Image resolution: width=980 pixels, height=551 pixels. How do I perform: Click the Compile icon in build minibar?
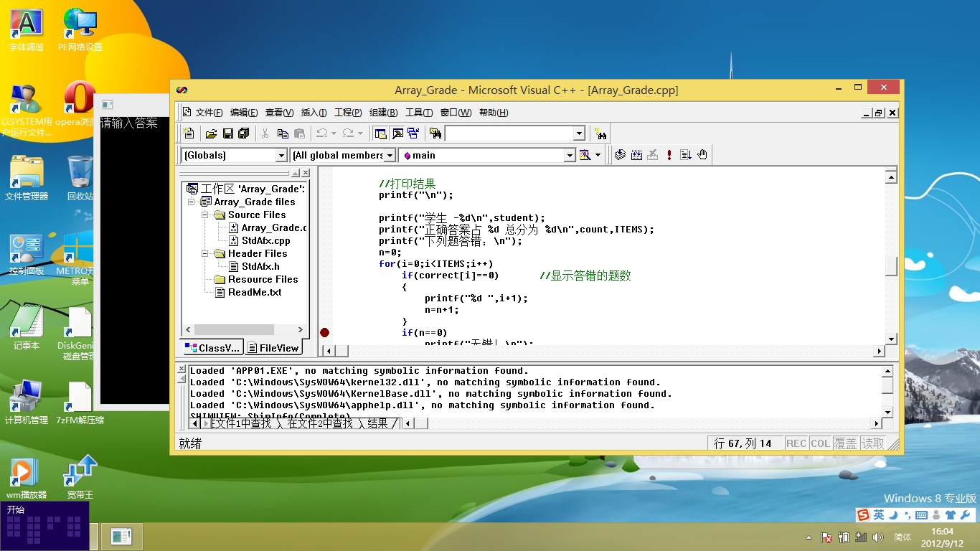point(620,155)
